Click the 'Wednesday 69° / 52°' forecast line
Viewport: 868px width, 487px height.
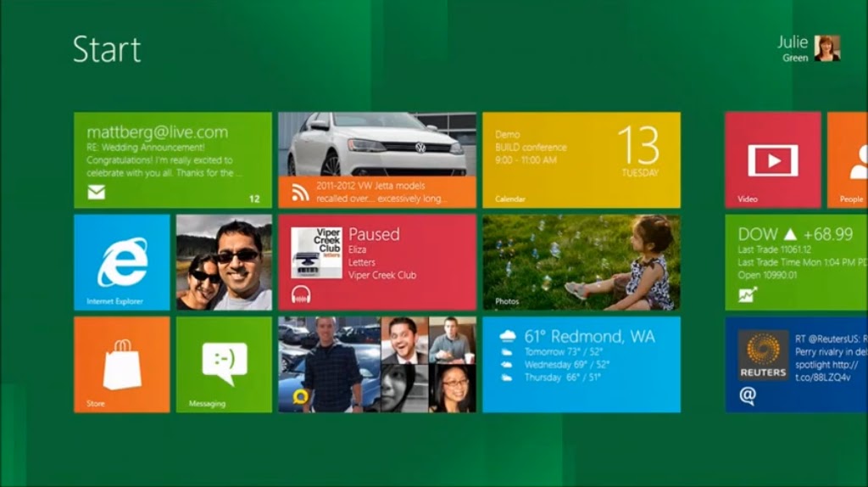click(x=567, y=365)
